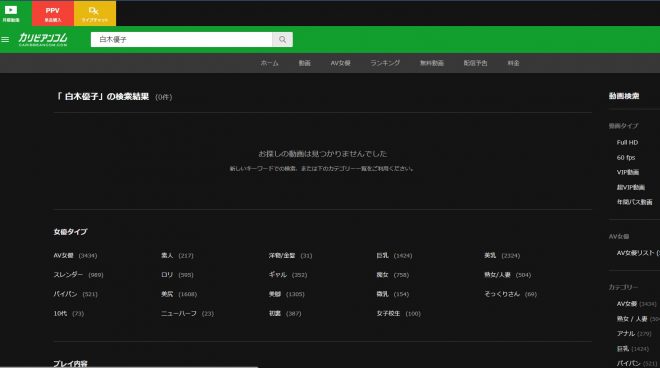The width and height of the screenshot is (660, 368).
Task: Open ギャル (352) category link
Action: (x=288, y=275)
